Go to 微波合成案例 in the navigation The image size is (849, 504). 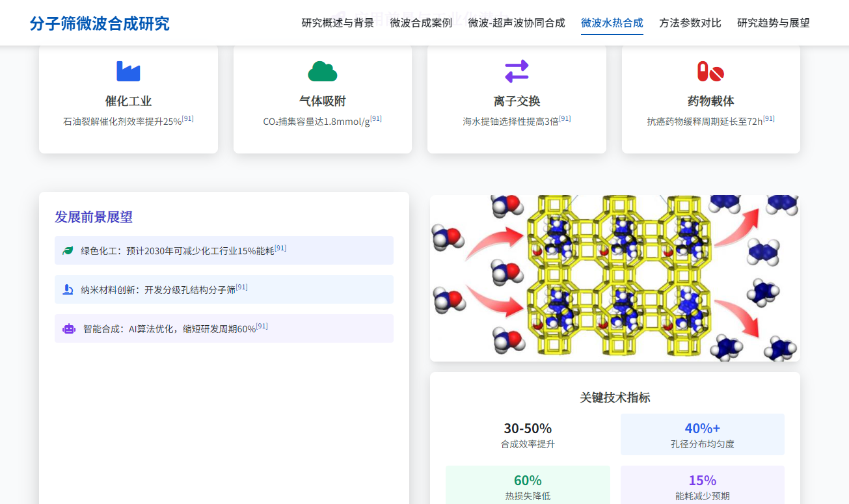point(421,23)
